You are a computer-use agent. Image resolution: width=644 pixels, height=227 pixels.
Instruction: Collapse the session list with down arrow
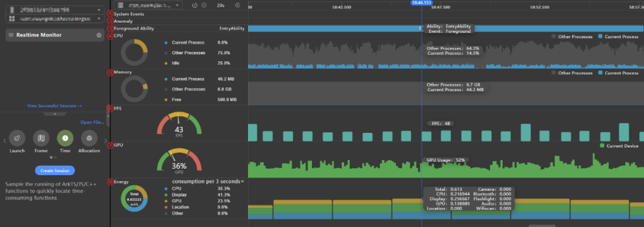click(x=55, y=114)
